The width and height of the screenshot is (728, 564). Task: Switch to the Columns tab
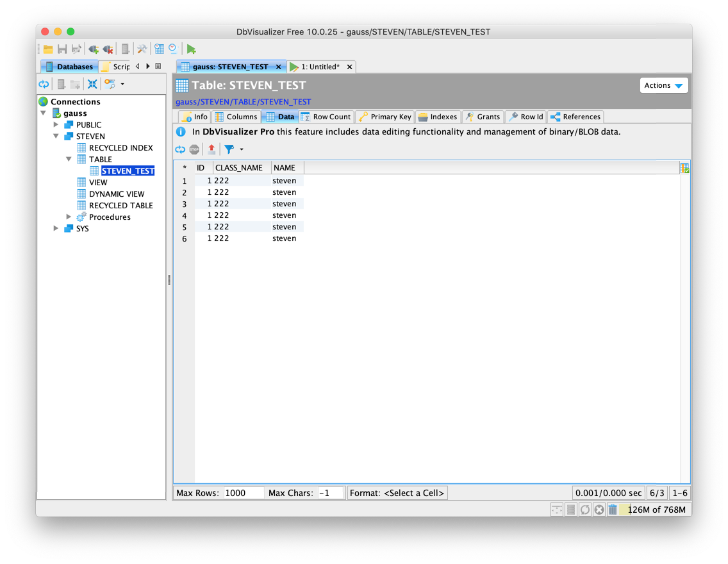point(236,117)
